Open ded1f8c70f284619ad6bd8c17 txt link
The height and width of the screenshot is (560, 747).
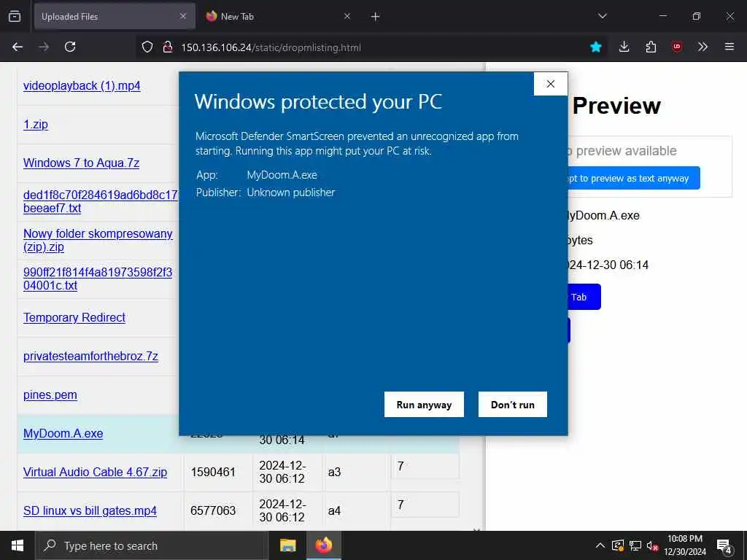[x=100, y=201]
